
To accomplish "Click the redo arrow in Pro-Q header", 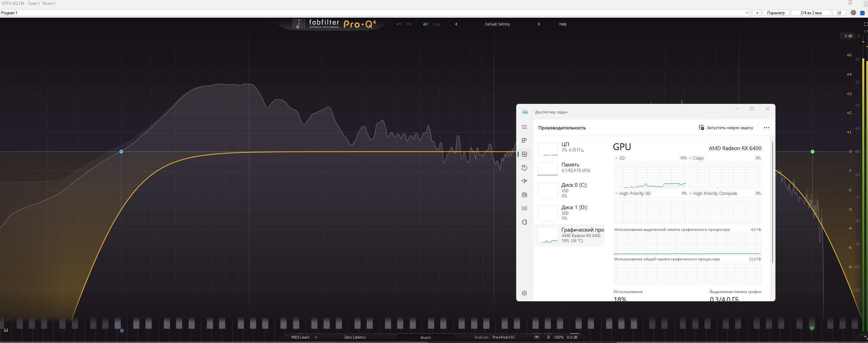I will pyautogui.click(x=409, y=24).
